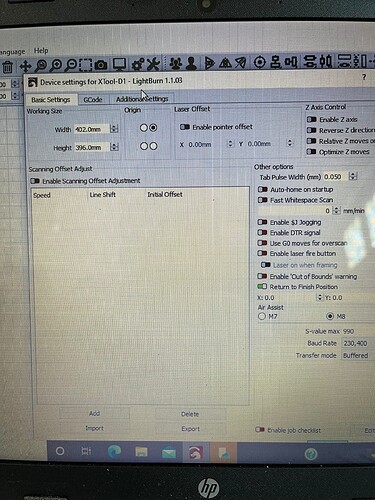The width and height of the screenshot is (375, 500).
Task: Enable Auto-home on startup toggle
Action: point(262,189)
